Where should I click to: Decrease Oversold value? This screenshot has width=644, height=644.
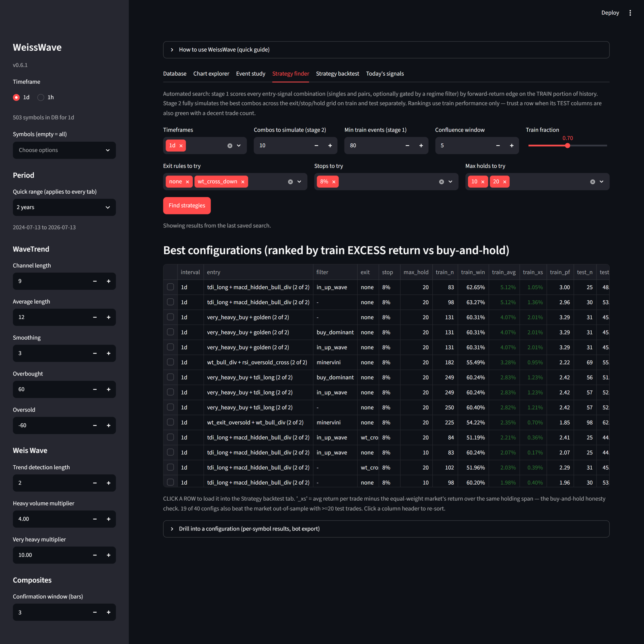click(95, 425)
